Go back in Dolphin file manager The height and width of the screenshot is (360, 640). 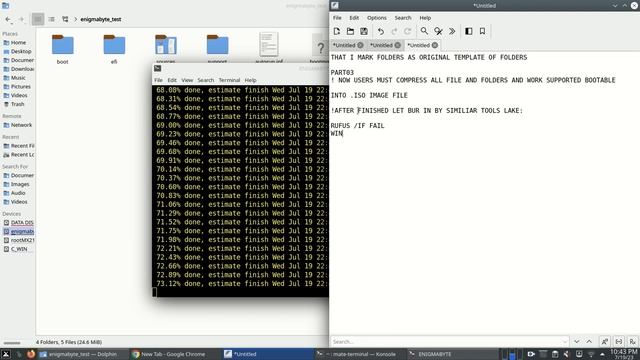(x=8, y=19)
